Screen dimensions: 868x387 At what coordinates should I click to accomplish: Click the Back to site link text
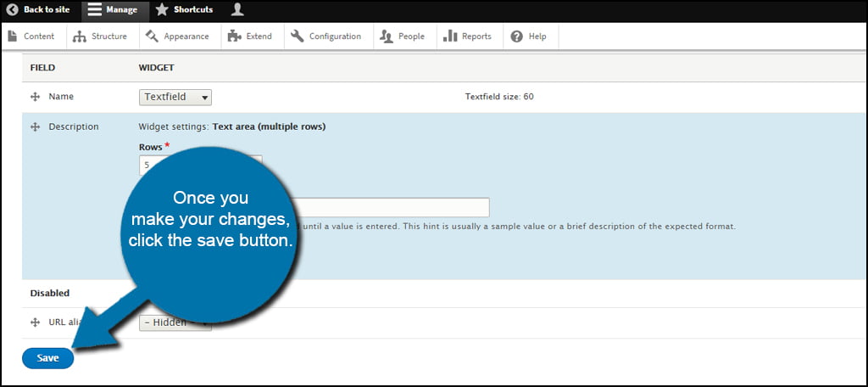pos(47,9)
